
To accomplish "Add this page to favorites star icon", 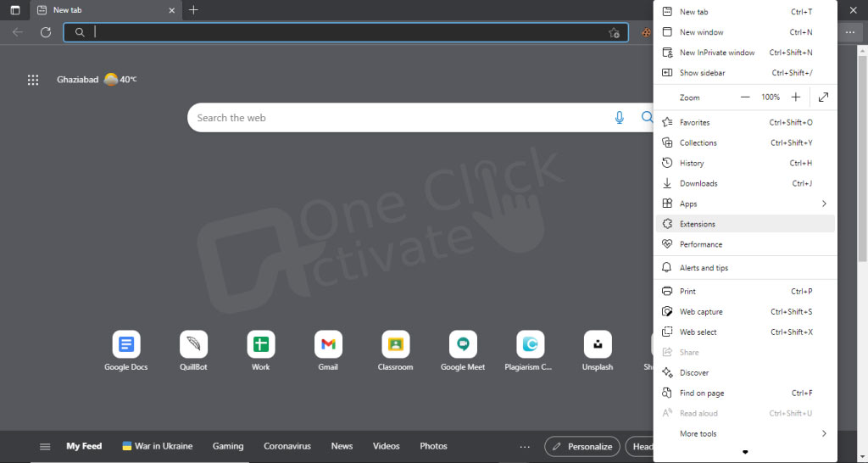I will coord(614,33).
